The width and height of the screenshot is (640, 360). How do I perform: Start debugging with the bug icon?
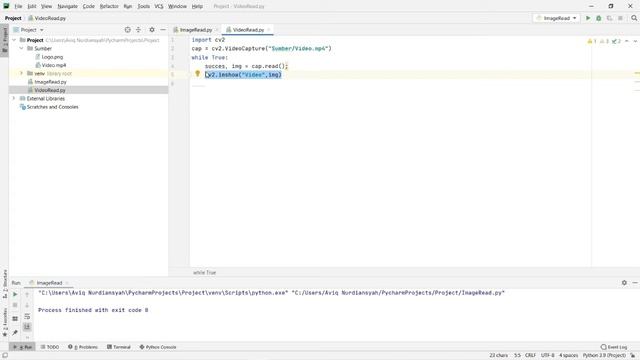click(598, 18)
